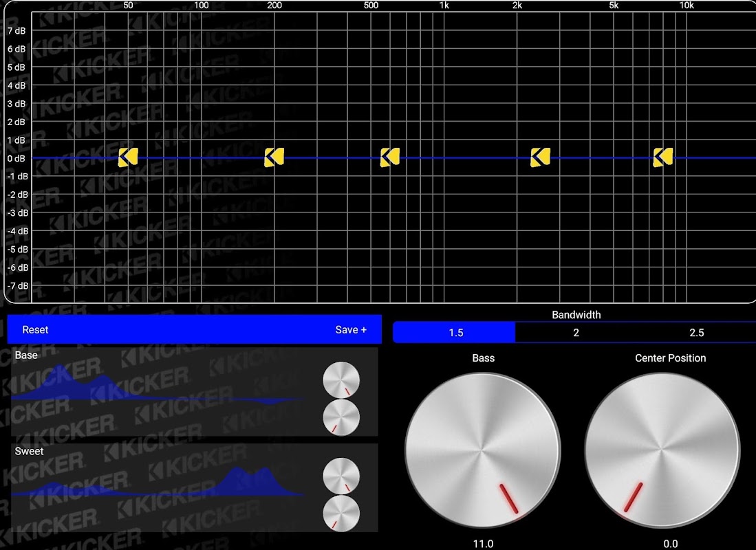The width and height of the screenshot is (756, 550).
Task: Select the EQ band marker at 200 Hz
Action: 274,157
